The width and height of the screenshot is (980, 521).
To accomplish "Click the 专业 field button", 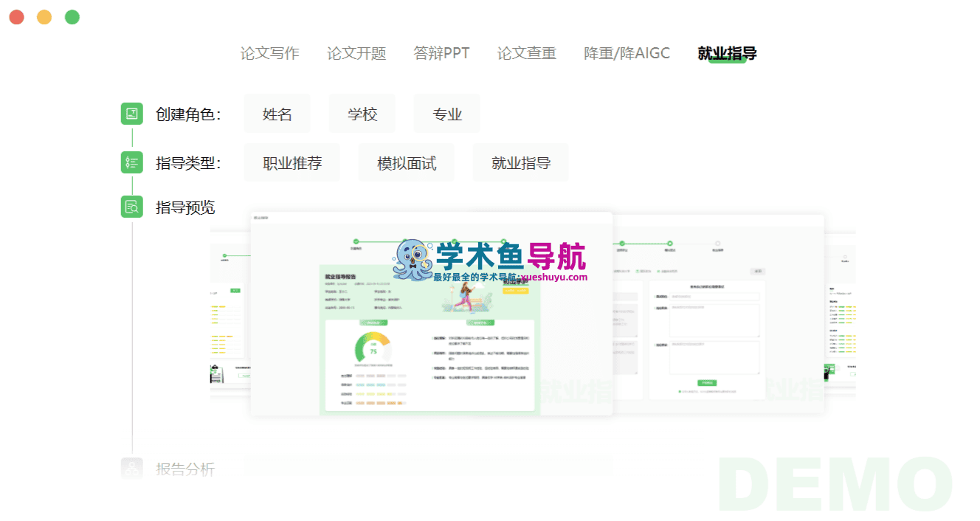I will pyautogui.click(x=447, y=114).
